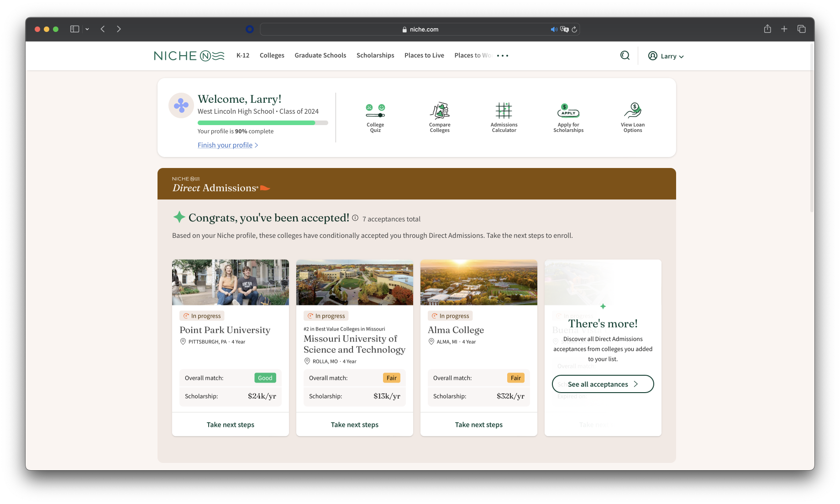Expand Larry account dropdown
The height and width of the screenshot is (504, 840).
pyautogui.click(x=666, y=56)
